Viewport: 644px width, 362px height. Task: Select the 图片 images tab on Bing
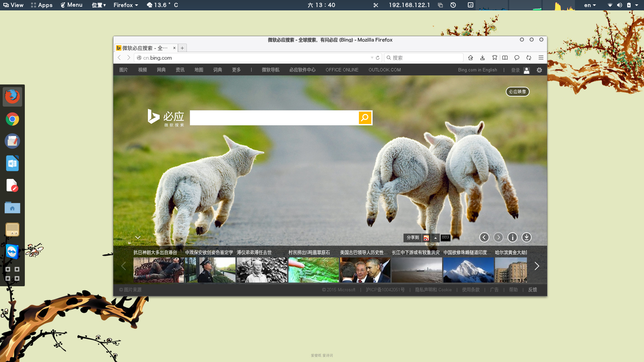tap(124, 70)
